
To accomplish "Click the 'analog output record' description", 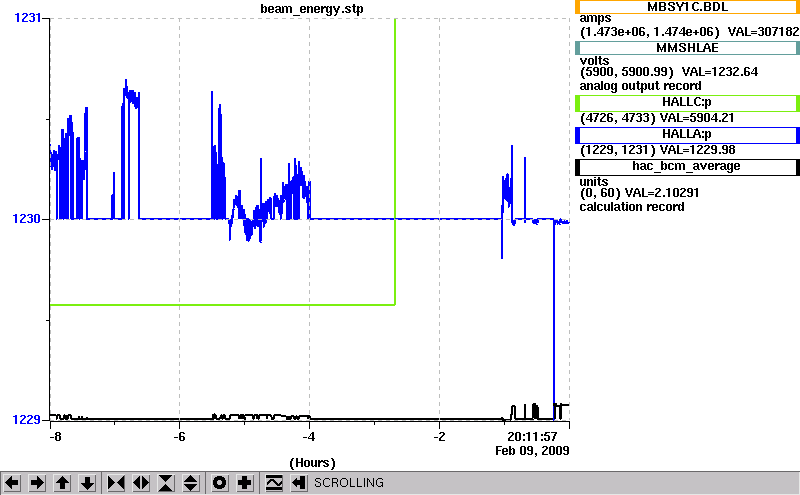I will point(640,86).
